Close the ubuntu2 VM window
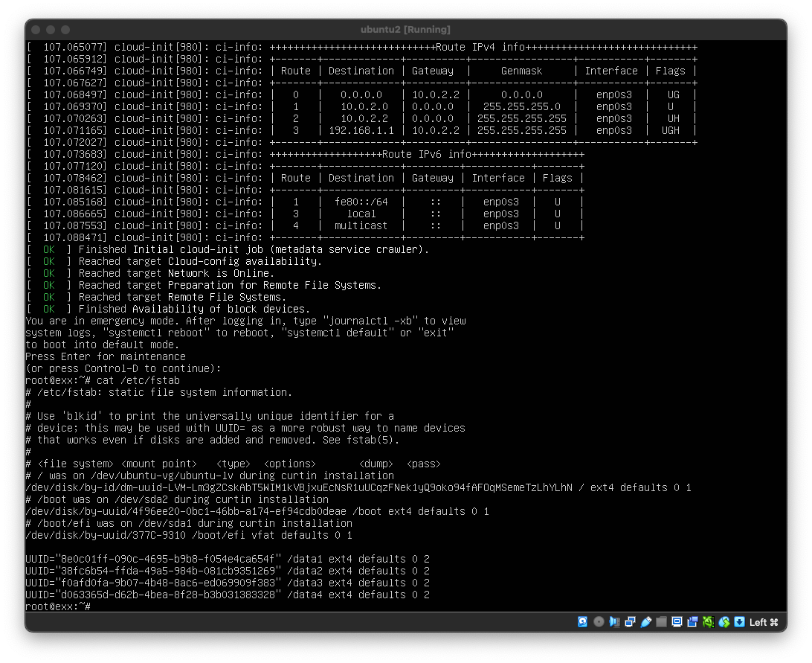This screenshot has width=812, height=663. coord(36,30)
